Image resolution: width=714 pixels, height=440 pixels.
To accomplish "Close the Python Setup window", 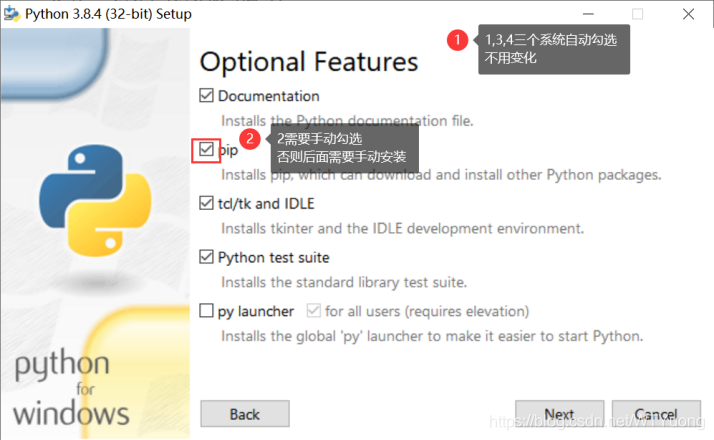I will pyautogui.click(x=688, y=14).
